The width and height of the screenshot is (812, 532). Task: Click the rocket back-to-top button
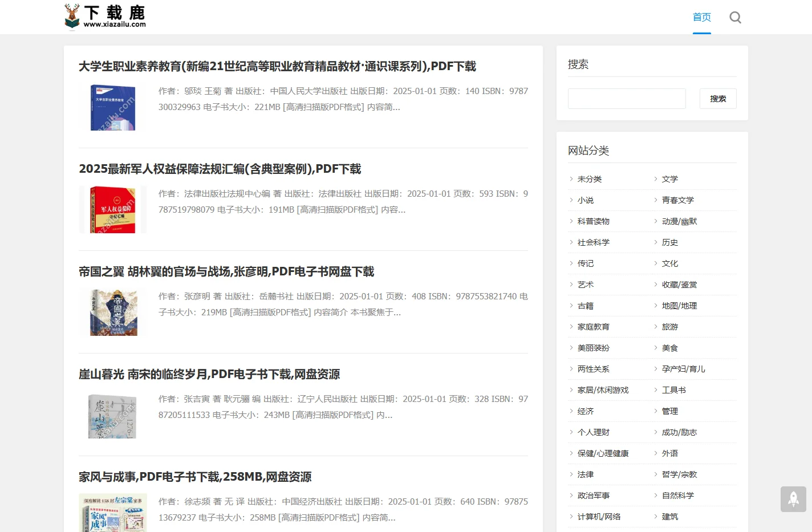(x=793, y=499)
